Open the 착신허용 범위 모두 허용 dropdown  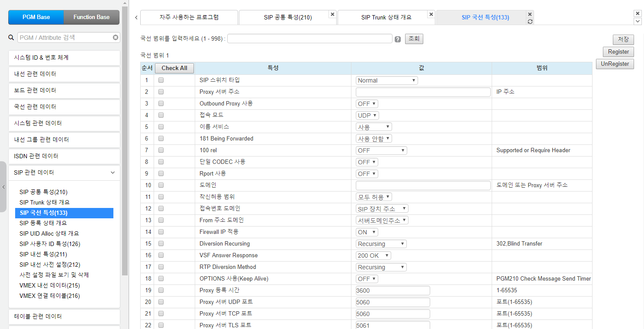[x=374, y=197]
